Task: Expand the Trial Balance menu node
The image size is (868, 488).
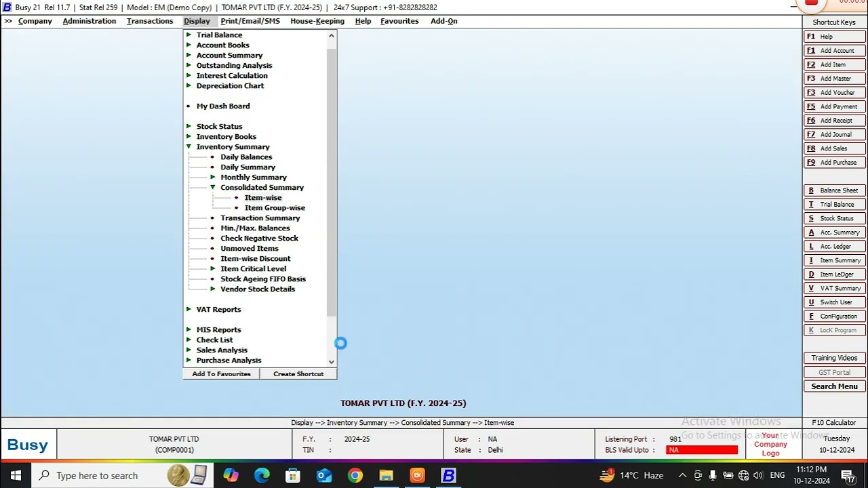Action: coord(189,35)
